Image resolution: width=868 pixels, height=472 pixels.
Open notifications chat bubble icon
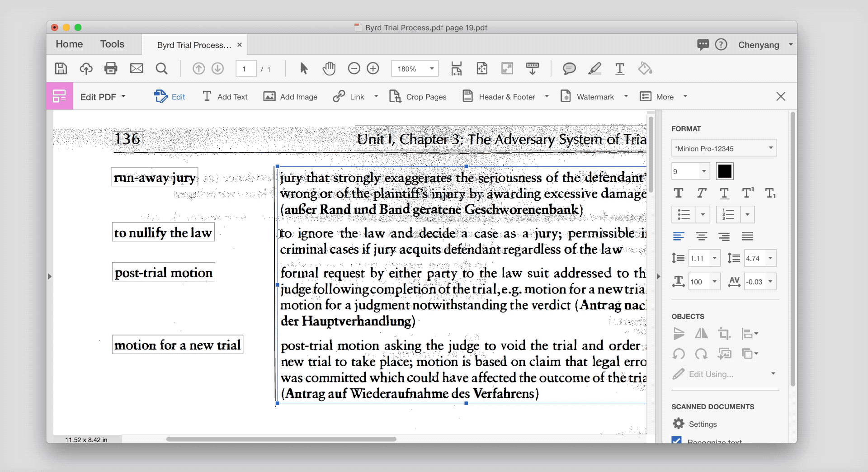click(x=703, y=44)
